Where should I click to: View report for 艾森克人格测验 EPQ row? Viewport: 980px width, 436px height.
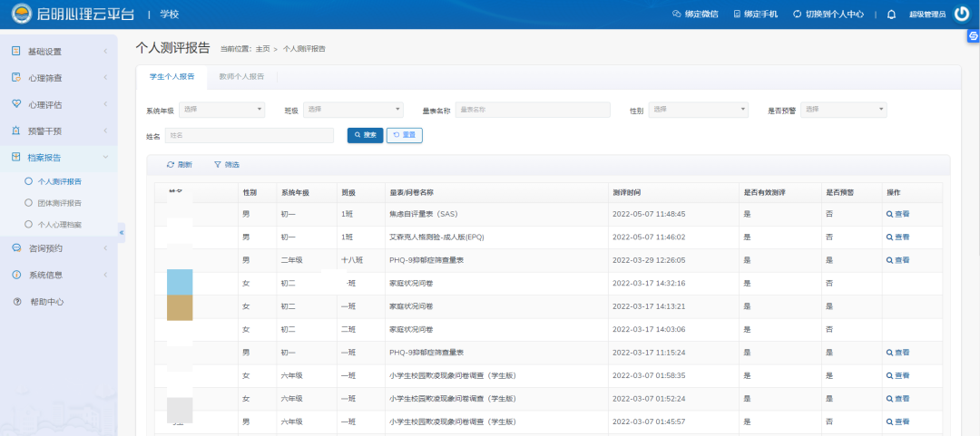pyautogui.click(x=897, y=237)
